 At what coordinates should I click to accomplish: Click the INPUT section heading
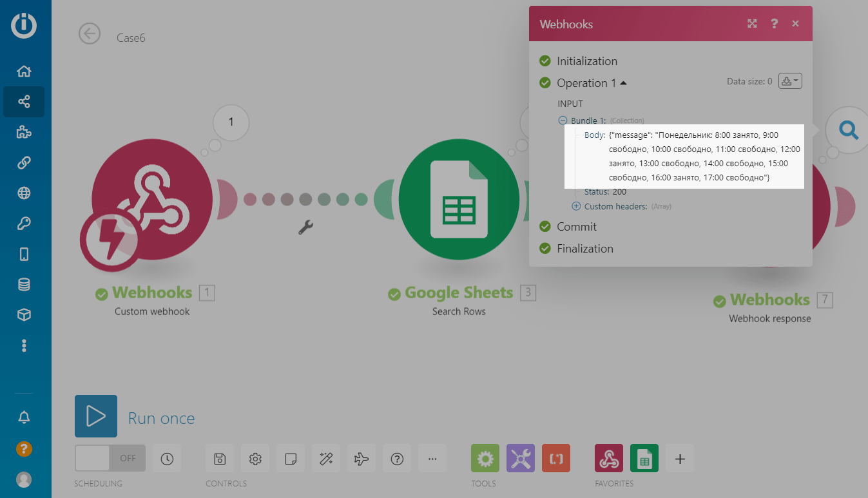pyautogui.click(x=570, y=104)
